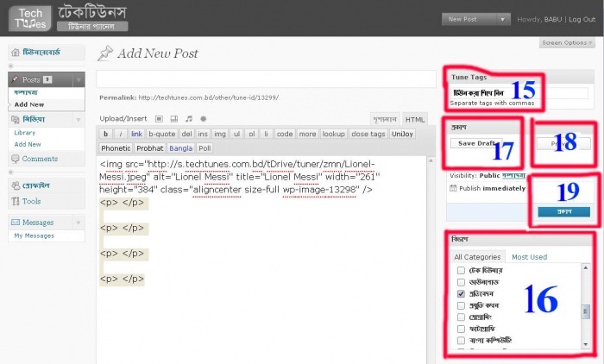This screenshot has height=364, width=604.
Task: Click the close tags button
Action: (368, 134)
